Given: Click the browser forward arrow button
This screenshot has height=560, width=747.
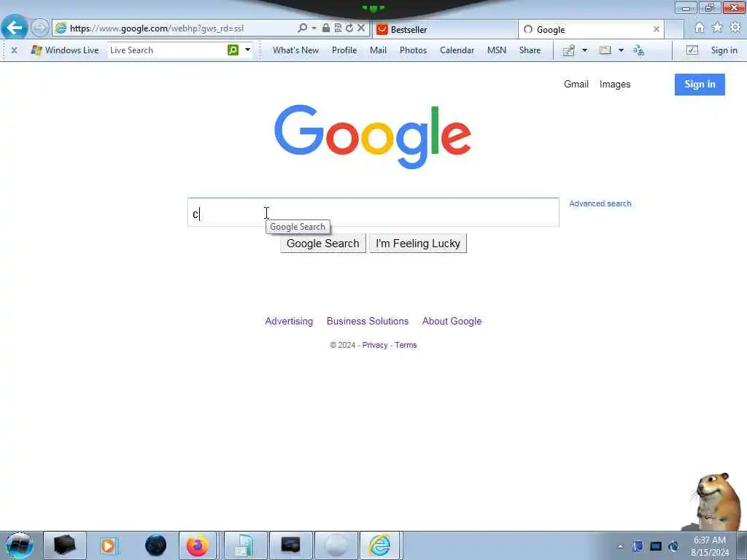Looking at the screenshot, I should [x=40, y=28].
